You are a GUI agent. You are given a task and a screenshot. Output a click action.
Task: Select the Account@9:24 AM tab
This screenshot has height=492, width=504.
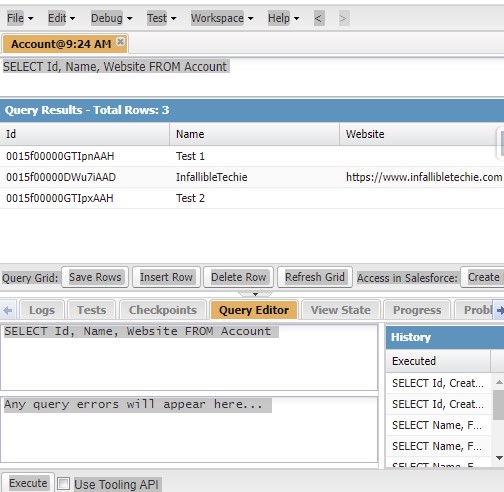[61, 44]
